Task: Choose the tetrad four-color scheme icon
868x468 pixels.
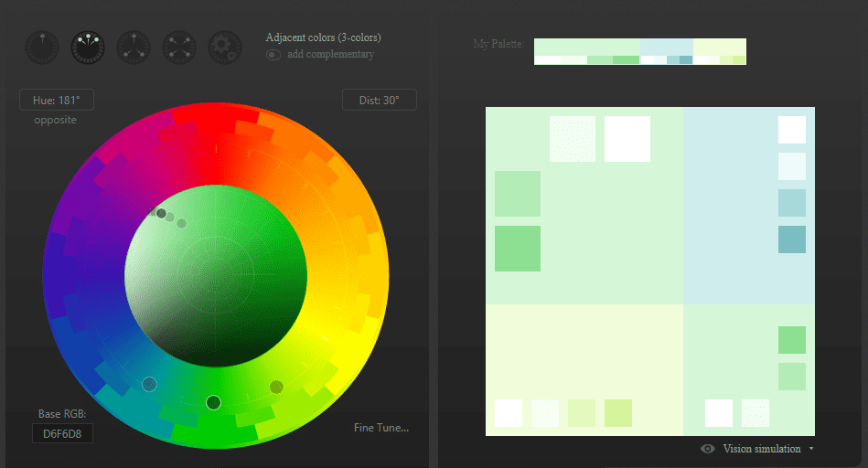Action: [x=179, y=48]
